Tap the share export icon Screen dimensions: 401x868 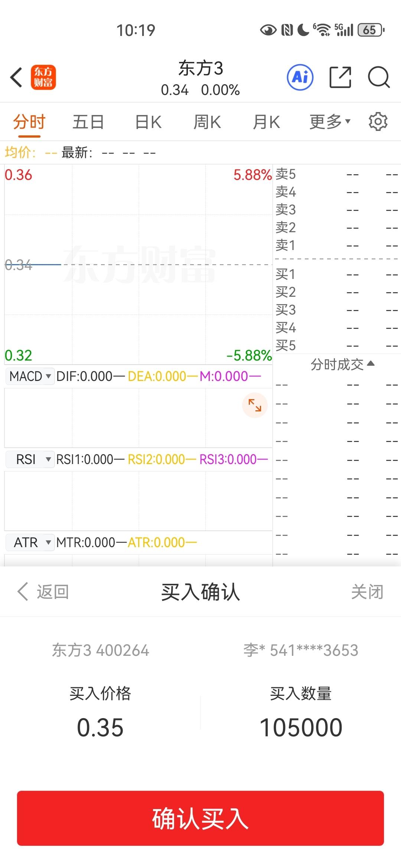click(340, 77)
